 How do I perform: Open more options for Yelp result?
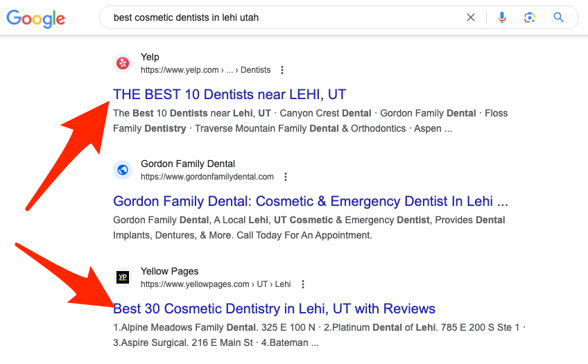coord(282,70)
